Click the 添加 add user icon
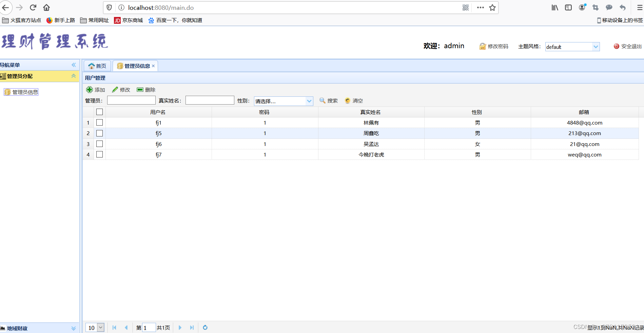The image size is (644, 333). click(x=89, y=90)
